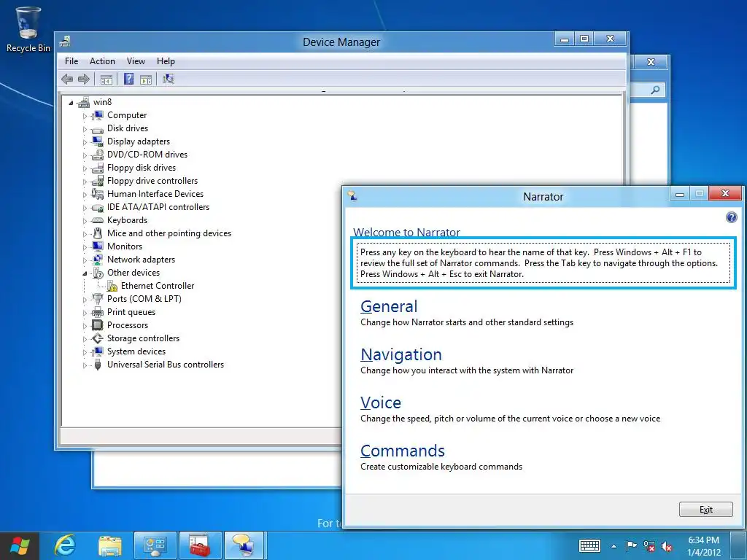Viewport: 747px width, 560px height.
Task: Open the File menu in Device Manager
Action: pos(71,61)
